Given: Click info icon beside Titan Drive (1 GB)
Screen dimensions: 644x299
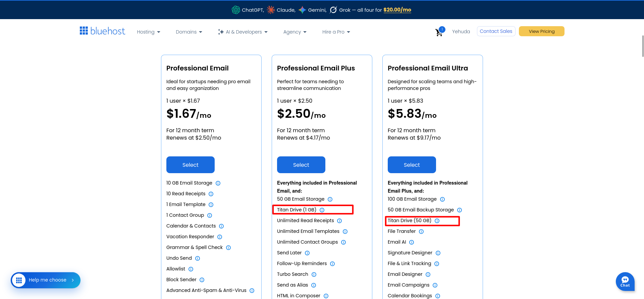Looking at the screenshot, I should (x=322, y=210).
